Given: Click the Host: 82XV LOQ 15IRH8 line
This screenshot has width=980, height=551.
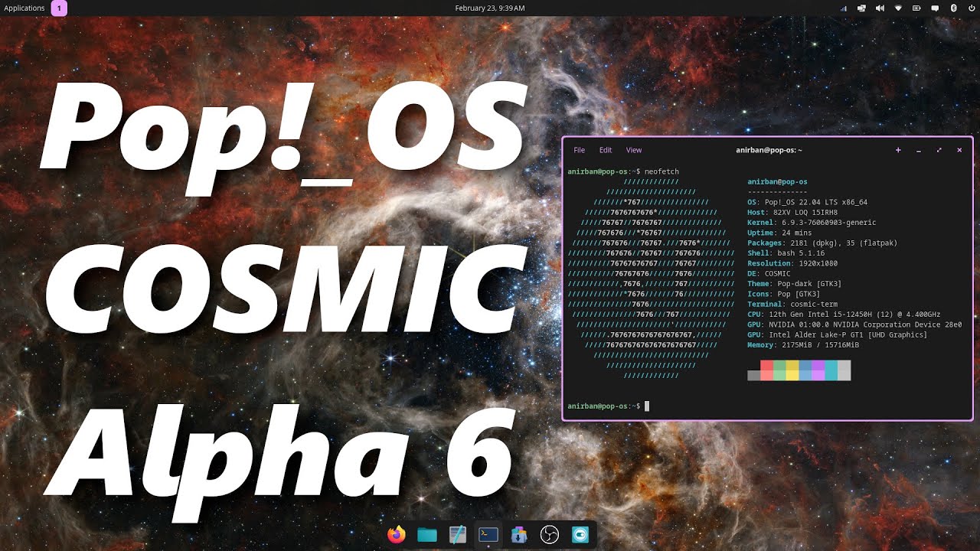Looking at the screenshot, I should (x=792, y=212).
